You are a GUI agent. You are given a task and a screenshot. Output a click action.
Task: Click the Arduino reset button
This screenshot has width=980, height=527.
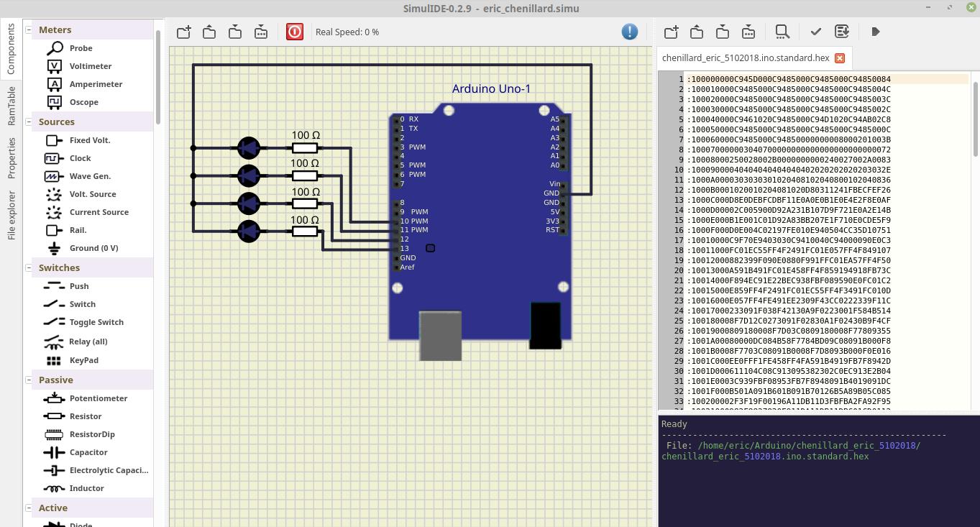[430, 248]
